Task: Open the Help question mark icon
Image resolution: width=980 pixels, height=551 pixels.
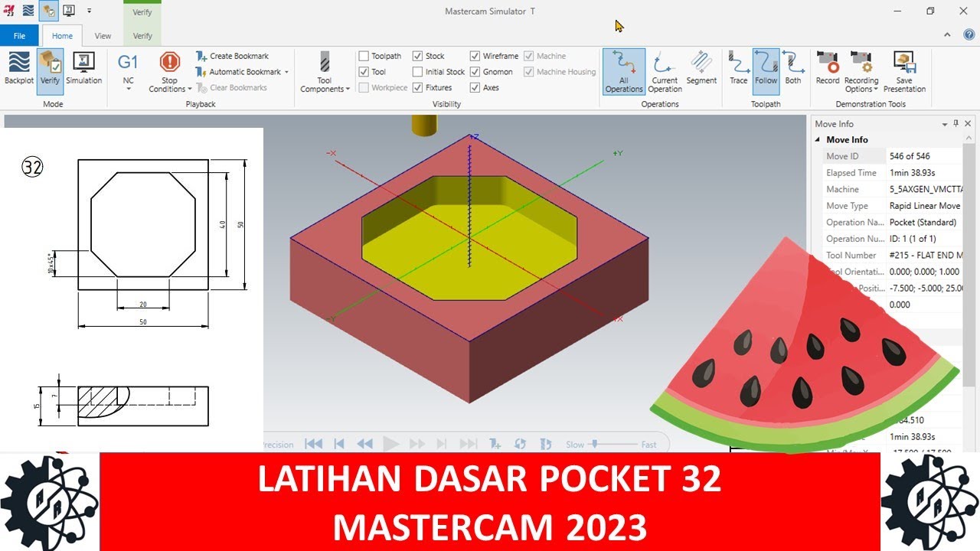Action: [968, 35]
